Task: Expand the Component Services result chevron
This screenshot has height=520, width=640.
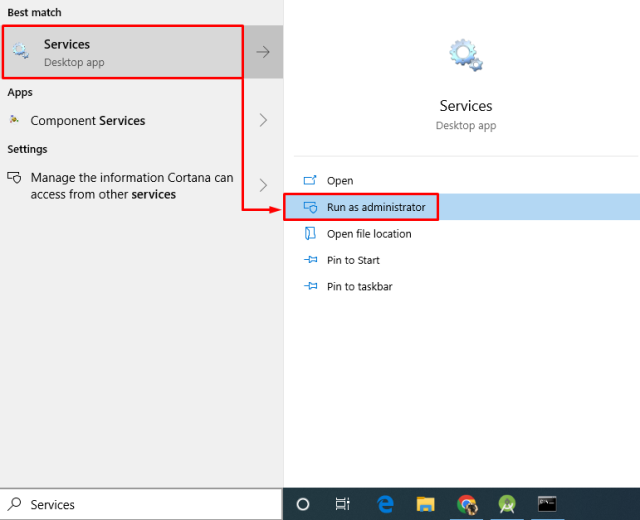Action: (x=263, y=120)
